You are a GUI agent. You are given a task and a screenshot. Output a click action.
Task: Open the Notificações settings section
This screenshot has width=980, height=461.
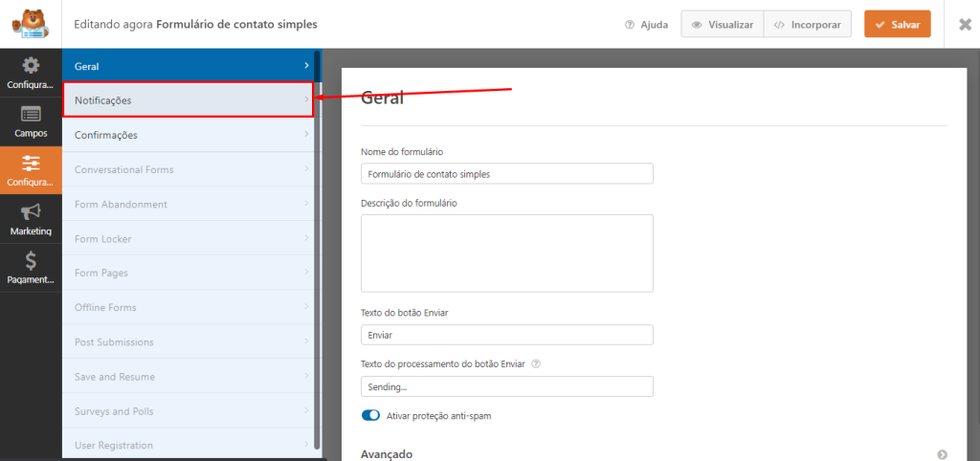[188, 99]
